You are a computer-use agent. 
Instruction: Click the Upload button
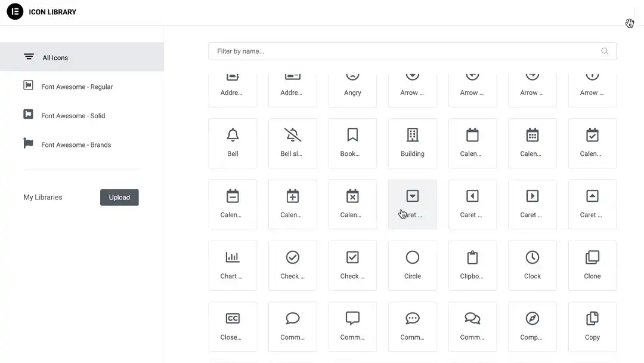[119, 197]
